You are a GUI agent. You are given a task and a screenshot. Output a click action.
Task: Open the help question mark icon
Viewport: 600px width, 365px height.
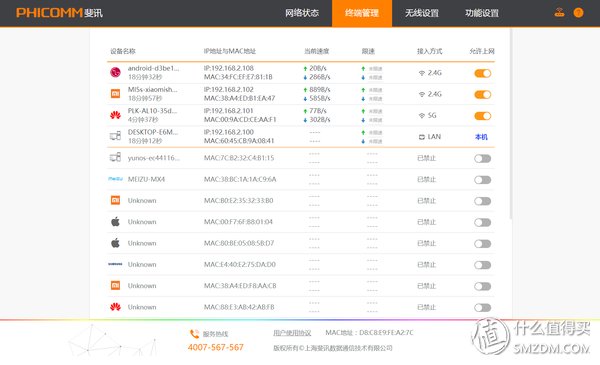click(x=578, y=13)
